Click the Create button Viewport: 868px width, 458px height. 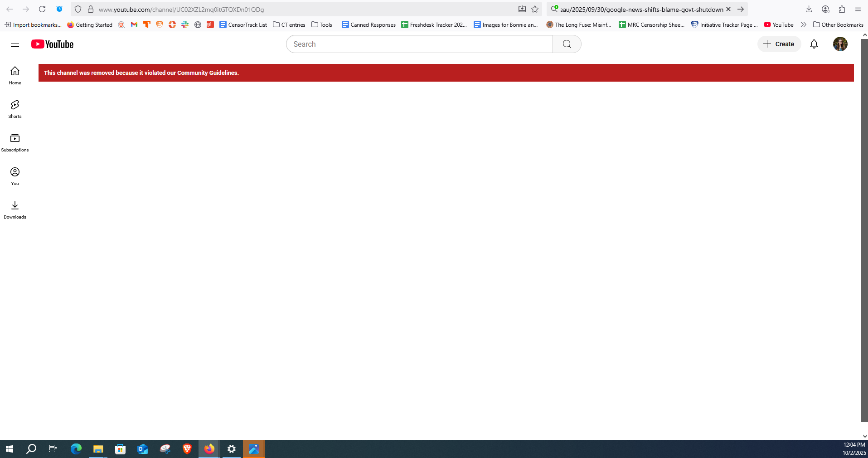[x=779, y=44]
